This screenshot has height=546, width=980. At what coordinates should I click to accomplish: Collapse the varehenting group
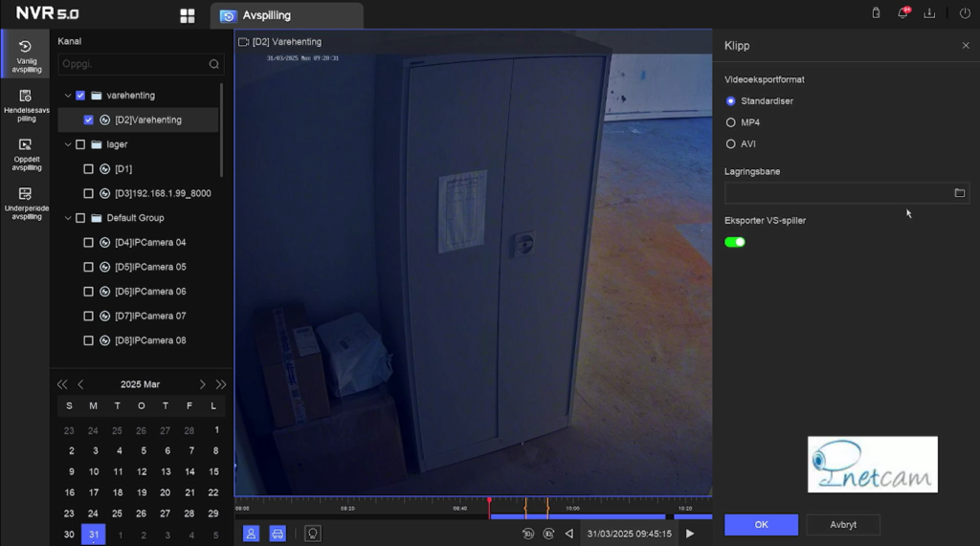(67, 96)
